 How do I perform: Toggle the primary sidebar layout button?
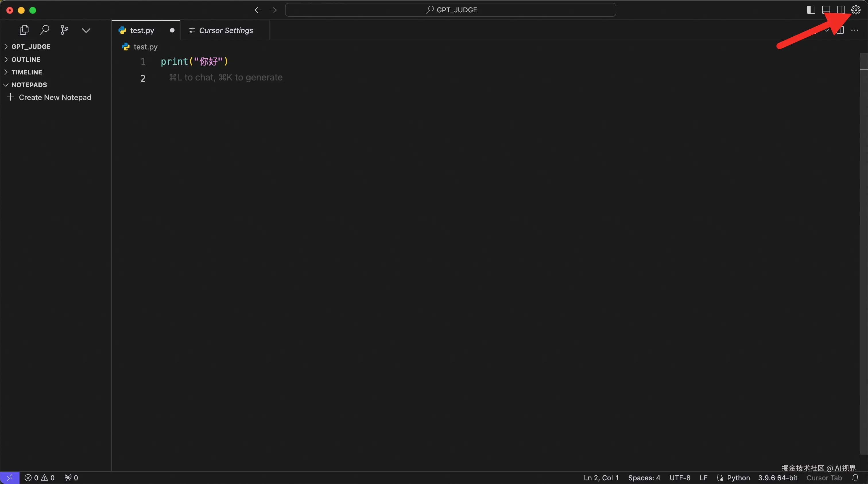point(811,10)
